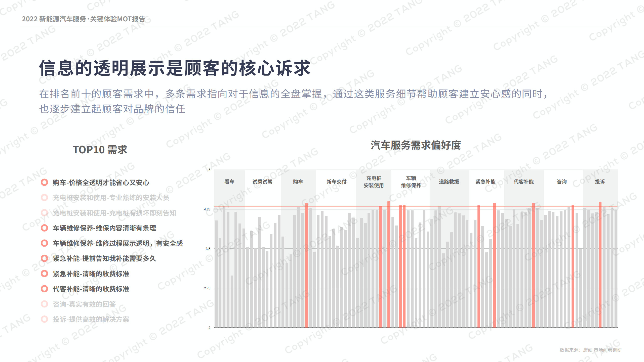Click the highlighted red bar in 投诉 section
Image resolution: width=644 pixels, height=362 pixels.
pos(600,265)
